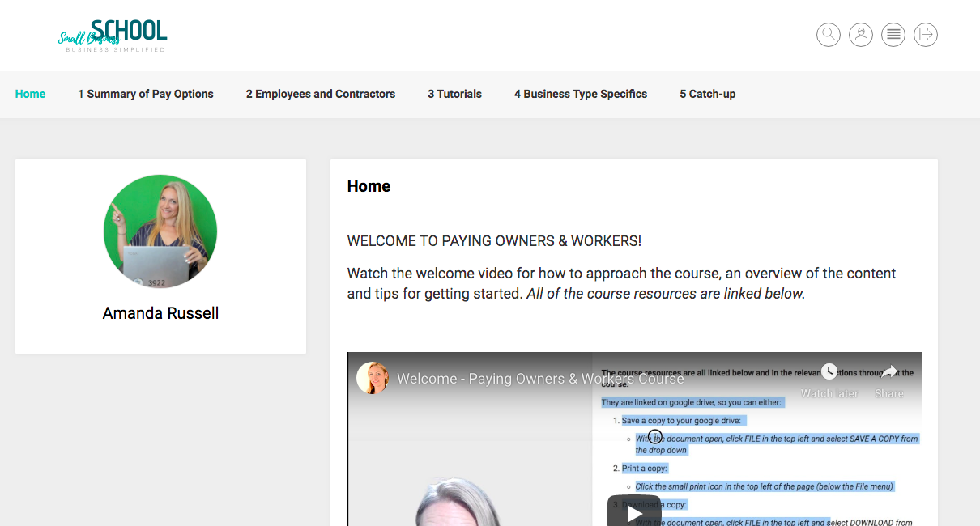
Task: Switch to the 3 Tutorials tab
Action: [454, 94]
